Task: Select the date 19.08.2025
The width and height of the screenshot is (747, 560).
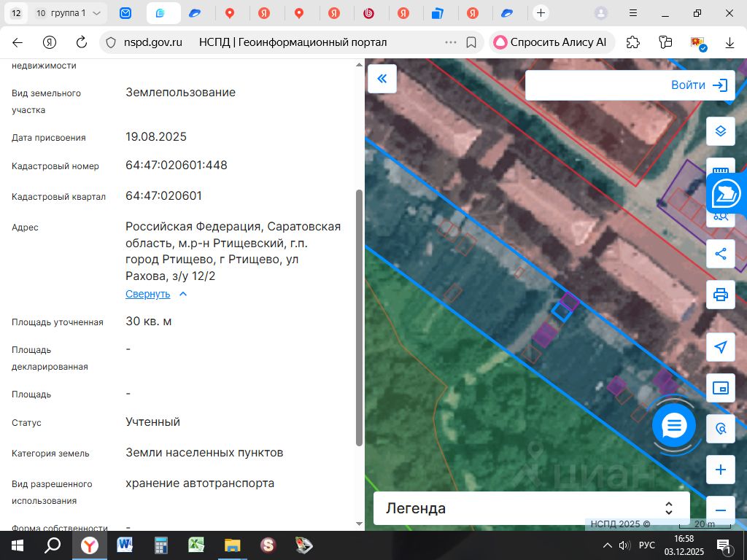Action: click(156, 136)
